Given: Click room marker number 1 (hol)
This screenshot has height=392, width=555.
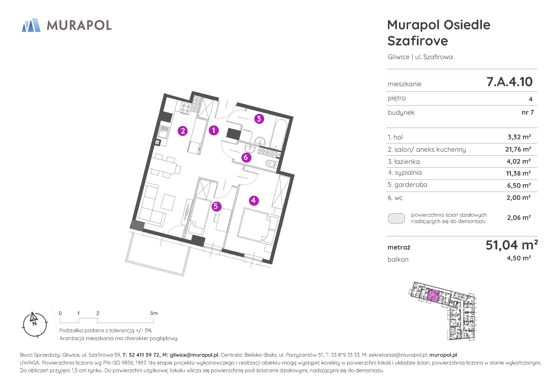Looking at the screenshot, I should click(x=213, y=130).
